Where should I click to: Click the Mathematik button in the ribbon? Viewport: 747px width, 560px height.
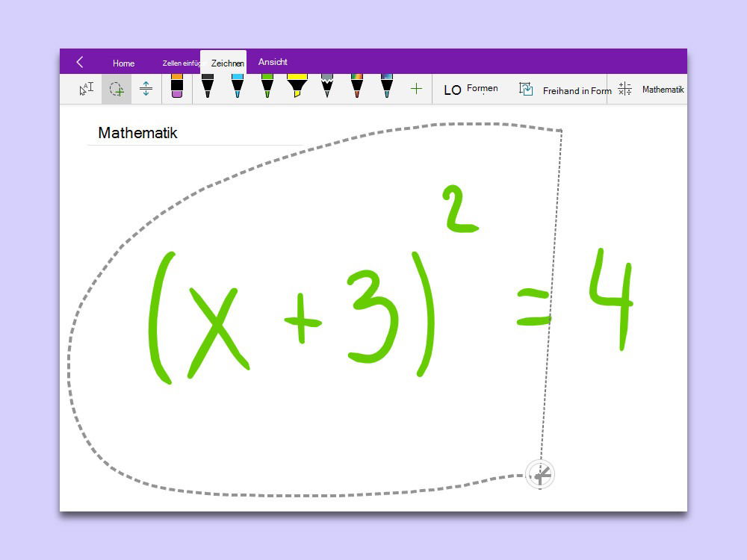coord(651,90)
